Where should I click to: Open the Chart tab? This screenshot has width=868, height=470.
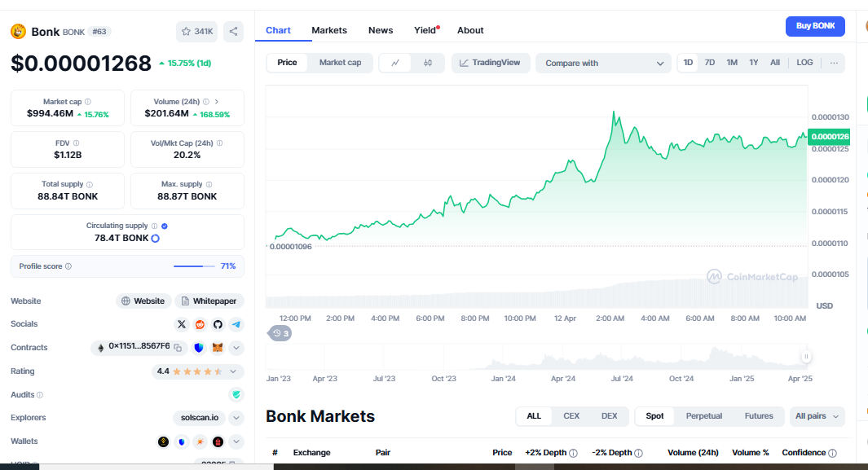[278, 30]
